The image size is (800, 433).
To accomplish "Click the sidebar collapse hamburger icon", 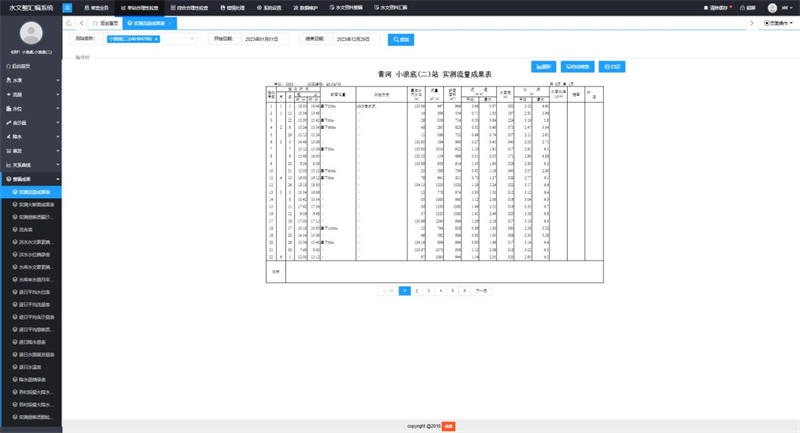I will (x=67, y=6).
